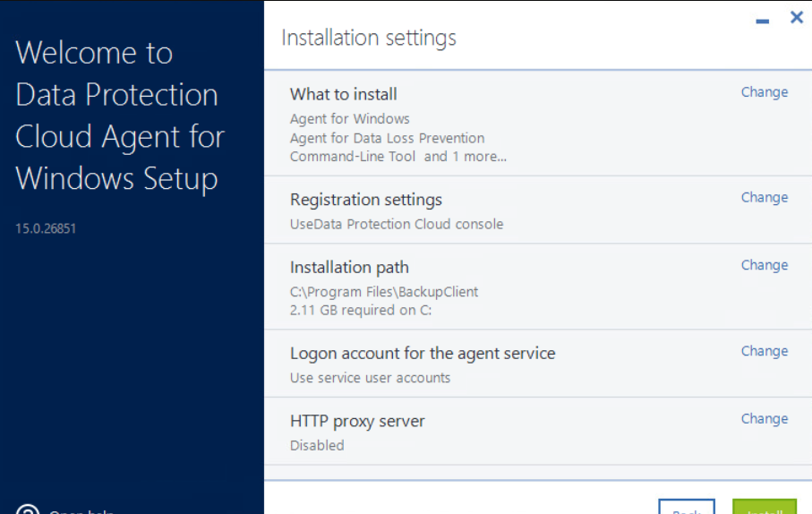The image size is (812, 514).
Task: Change the HTTP proxy server setting
Action: 764,418
